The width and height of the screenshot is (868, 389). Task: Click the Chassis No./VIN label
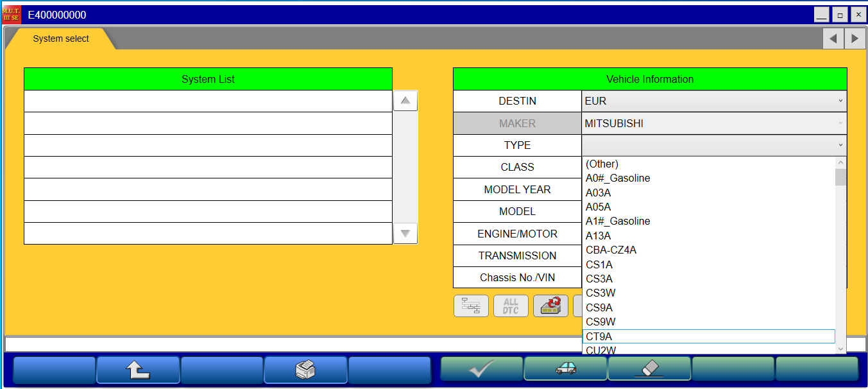pos(517,278)
